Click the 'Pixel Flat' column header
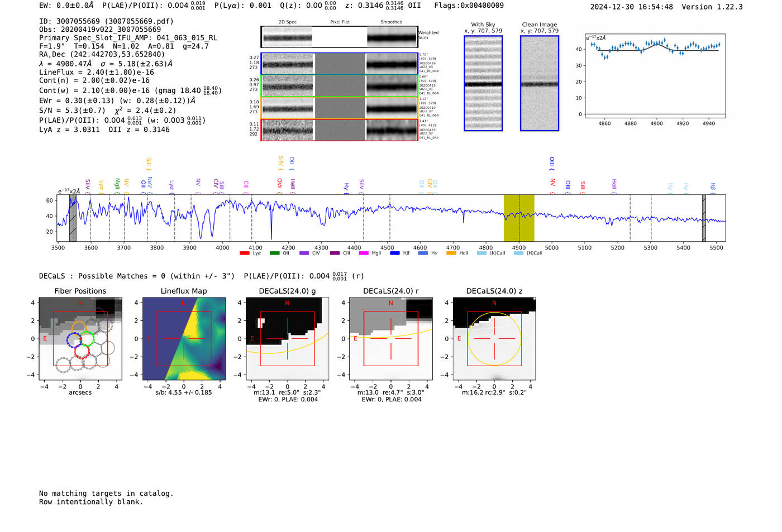The height and width of the screenshot is (532, 782). [340, 22]
